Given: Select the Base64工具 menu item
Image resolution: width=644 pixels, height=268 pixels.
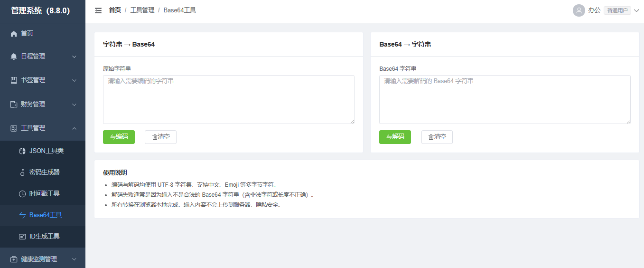Looking at the screenshot, I should 43,215.
